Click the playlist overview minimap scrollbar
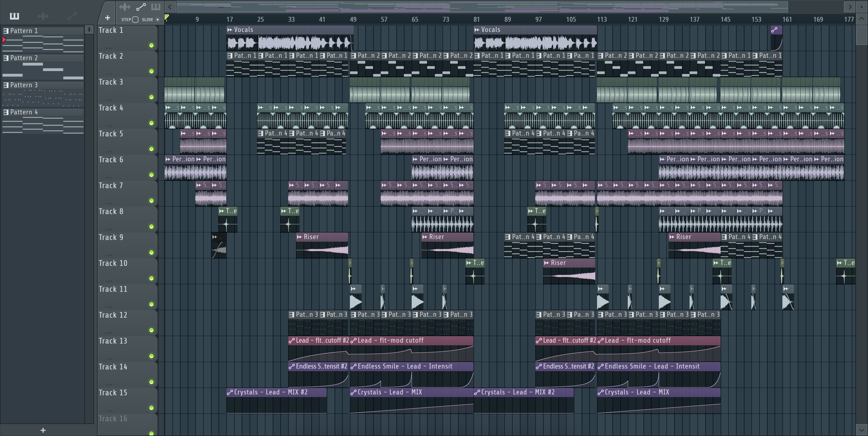The image size is (868, 436). [x=483, y=6]
